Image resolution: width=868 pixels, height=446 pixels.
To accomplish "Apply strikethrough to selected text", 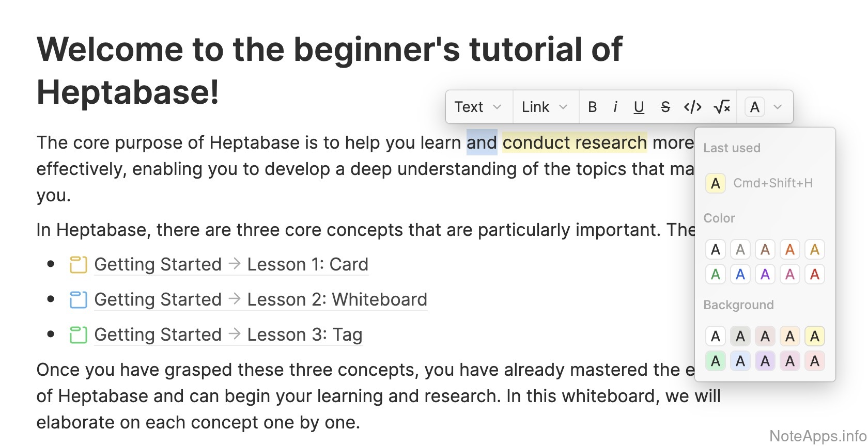I will 665,107.
